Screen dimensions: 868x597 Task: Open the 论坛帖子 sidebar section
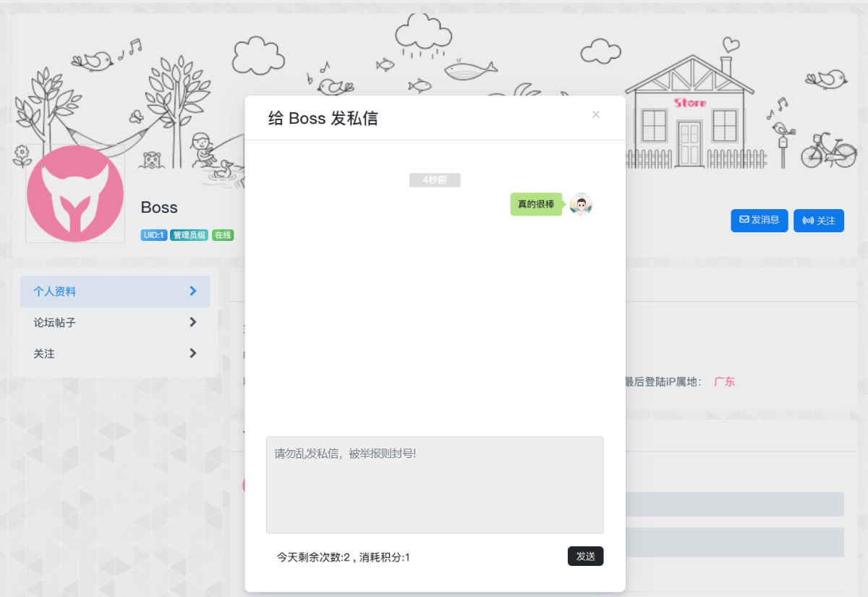(x=55, y=323)
